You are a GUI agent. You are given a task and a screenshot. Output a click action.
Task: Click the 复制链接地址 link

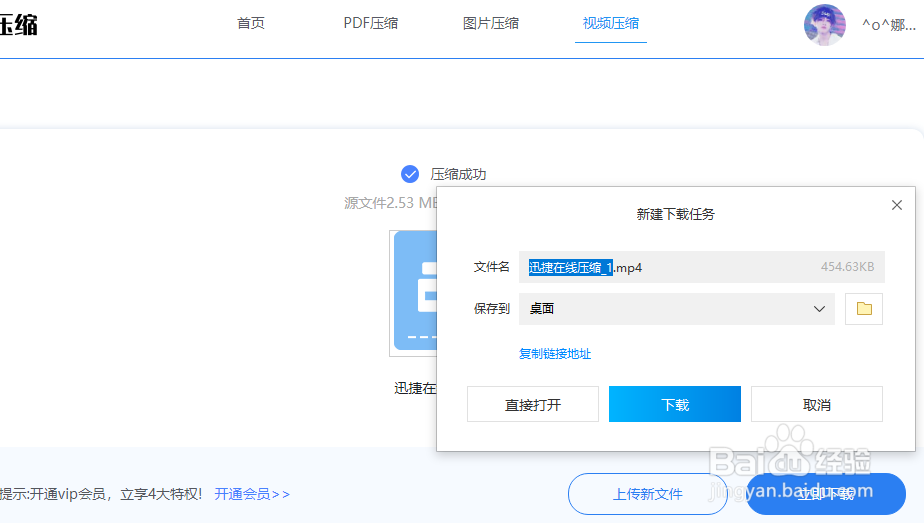point(555,354)
